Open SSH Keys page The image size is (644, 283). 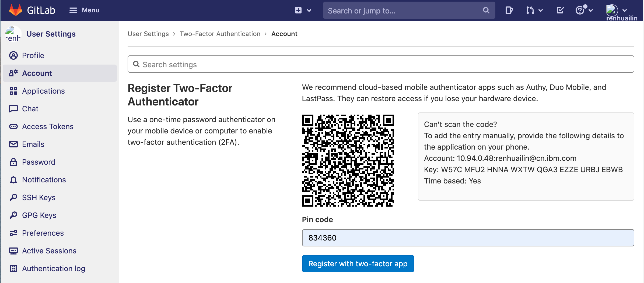(x=39, y=197)
